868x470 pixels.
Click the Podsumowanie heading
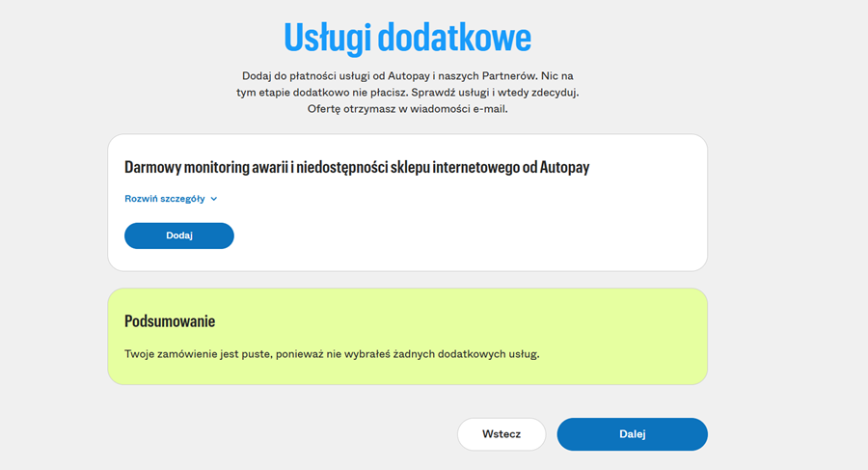point(170,321)
